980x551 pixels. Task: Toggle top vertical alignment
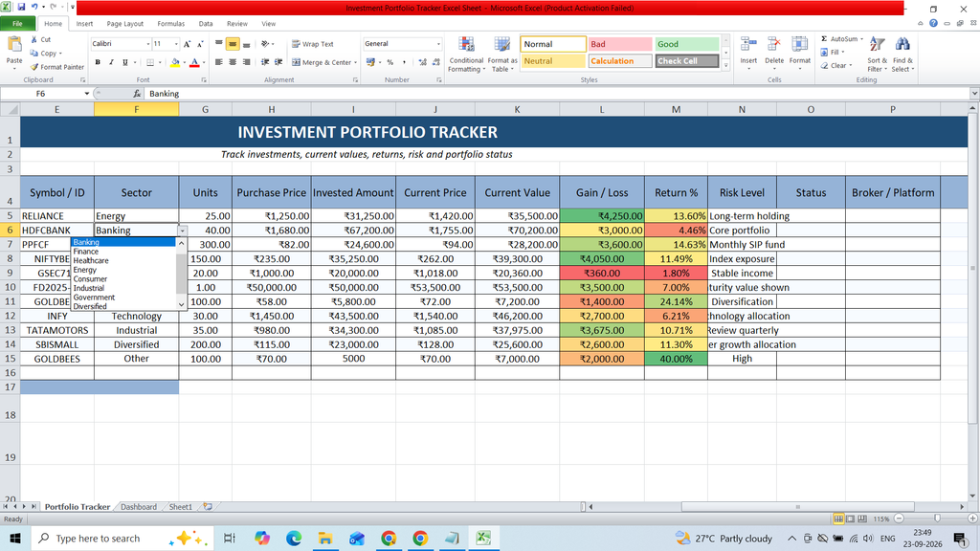point(219,44)
